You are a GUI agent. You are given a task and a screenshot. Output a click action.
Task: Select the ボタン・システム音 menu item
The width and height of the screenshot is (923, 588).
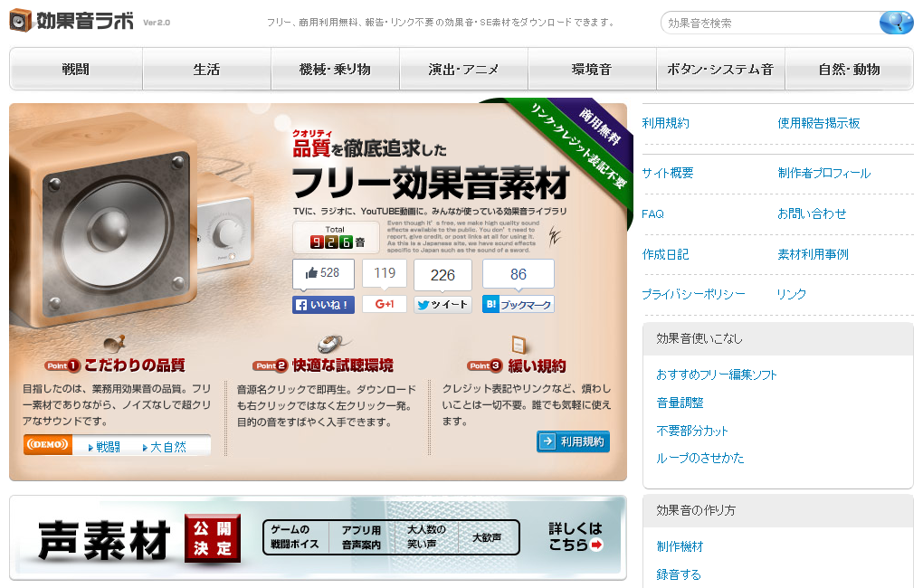pos(720,69)
